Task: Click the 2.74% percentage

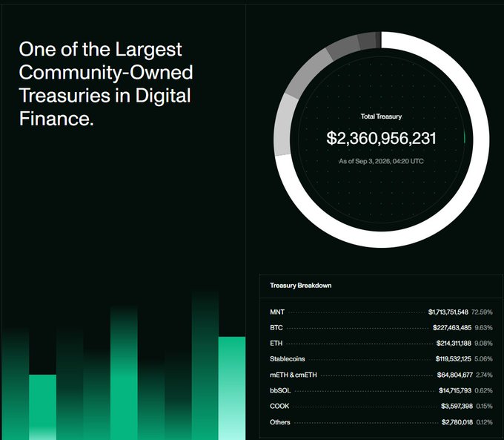Action: tap(484, 375)
